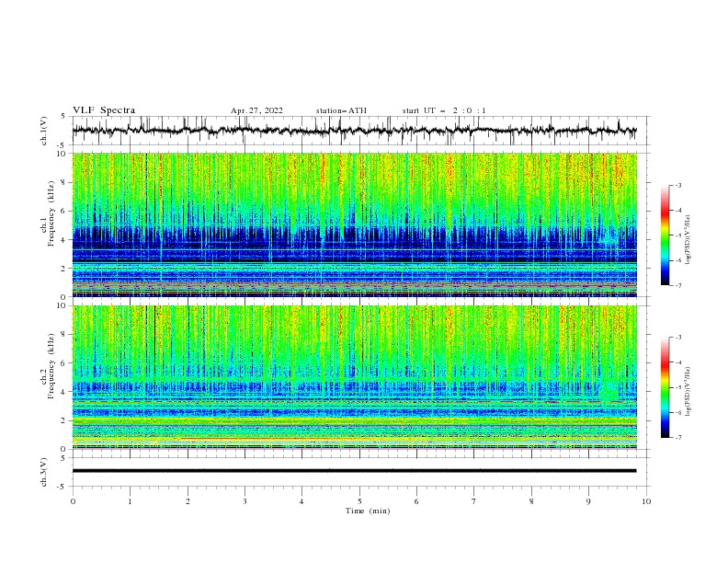Screen dimensions: 728x563
Task: Click time axis tick label '9'
Action: pos(588,501)
